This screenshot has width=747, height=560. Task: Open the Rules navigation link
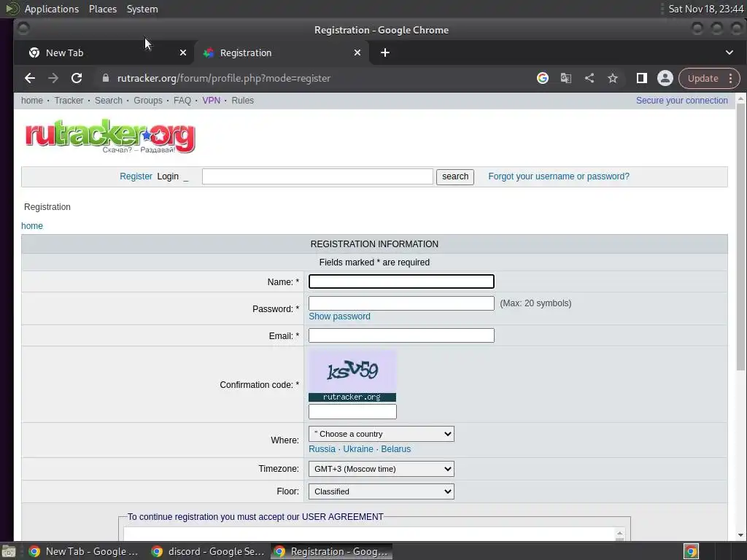pos(242,101)
